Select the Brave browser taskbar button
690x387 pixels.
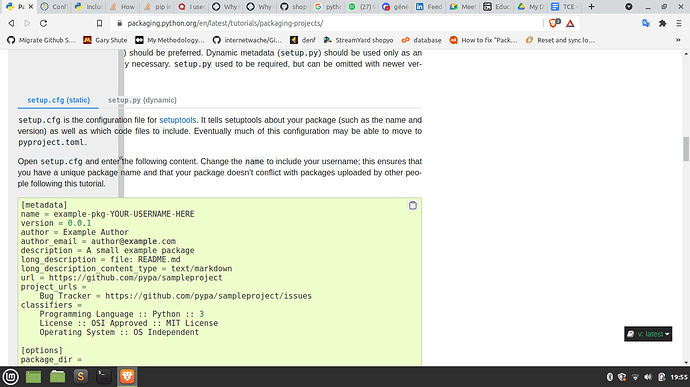tap(127, 377)
